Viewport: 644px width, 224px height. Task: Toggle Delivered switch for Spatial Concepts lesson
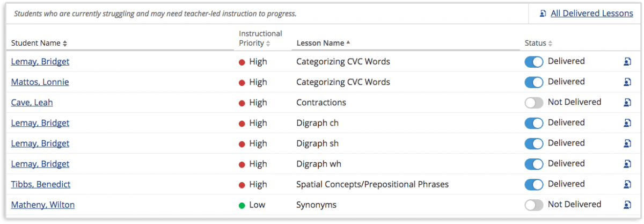pyautogui.click(x=534, y=184)
